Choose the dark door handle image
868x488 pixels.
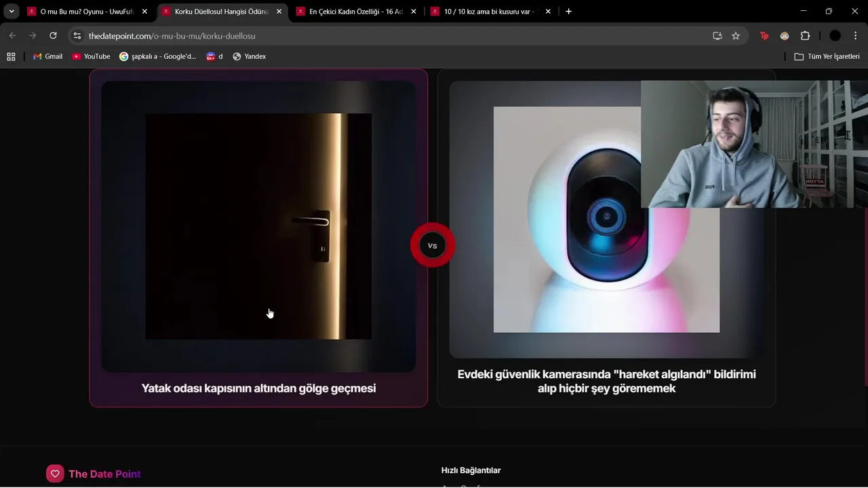tap(258, 226)
